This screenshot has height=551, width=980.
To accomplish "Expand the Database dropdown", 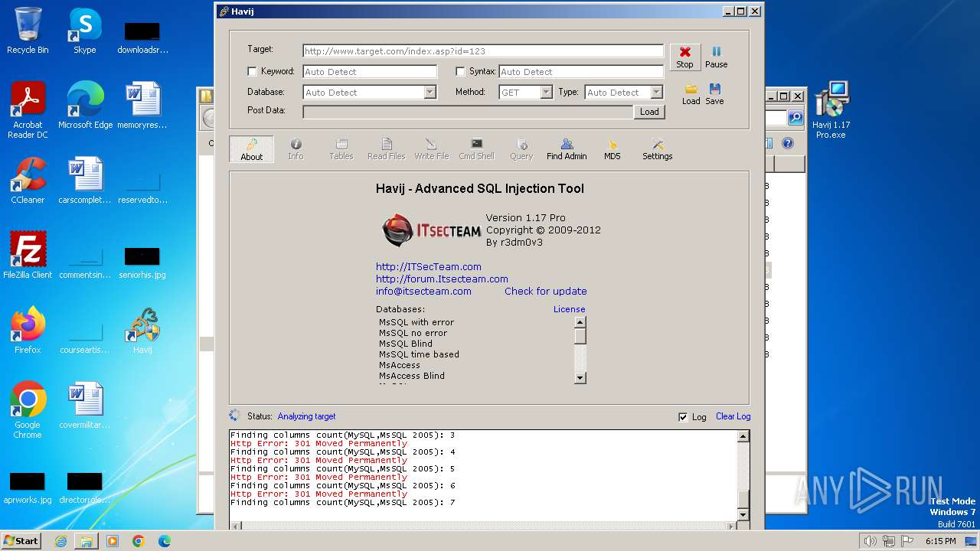I will (x=430, y=92).
